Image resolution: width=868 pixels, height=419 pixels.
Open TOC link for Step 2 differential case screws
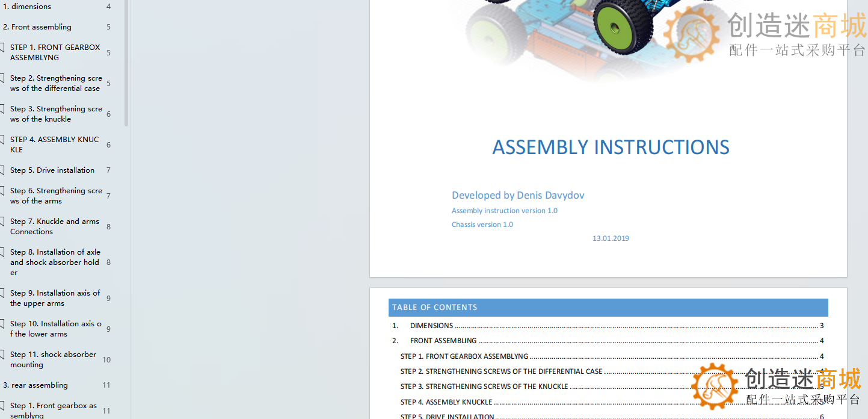(501, 371)
